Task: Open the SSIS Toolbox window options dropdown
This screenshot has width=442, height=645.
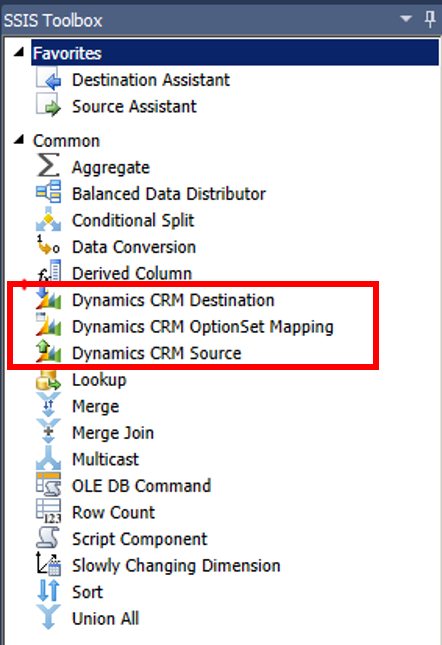Action: tap(406, 19)
